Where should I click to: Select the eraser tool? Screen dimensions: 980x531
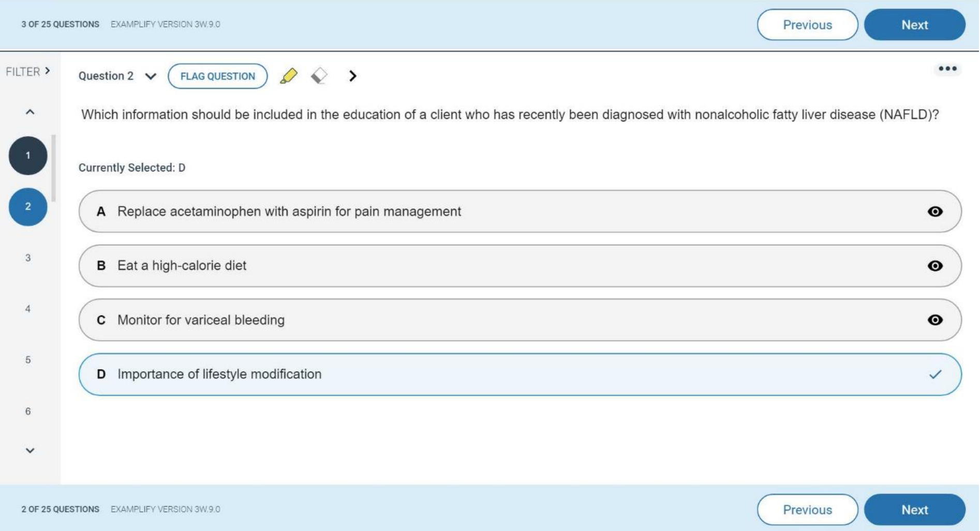click(x=319, y=76)
